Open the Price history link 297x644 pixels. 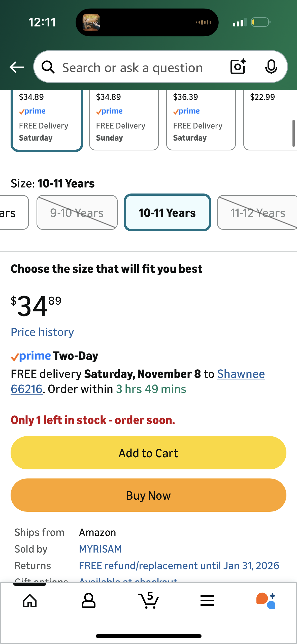click(x=42, y=332)
